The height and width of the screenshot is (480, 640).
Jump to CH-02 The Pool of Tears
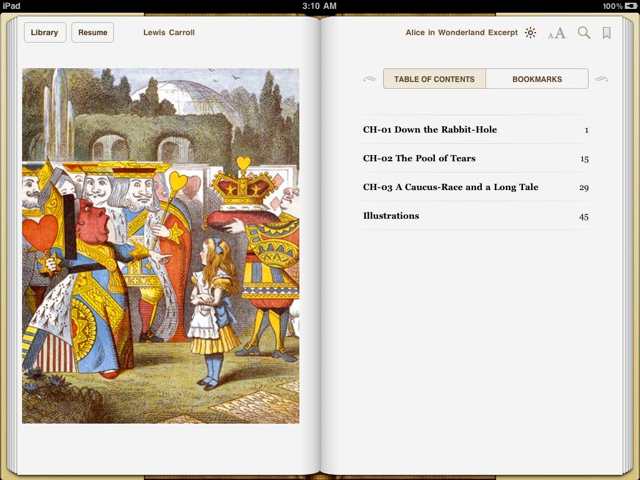tap(419, 159)
